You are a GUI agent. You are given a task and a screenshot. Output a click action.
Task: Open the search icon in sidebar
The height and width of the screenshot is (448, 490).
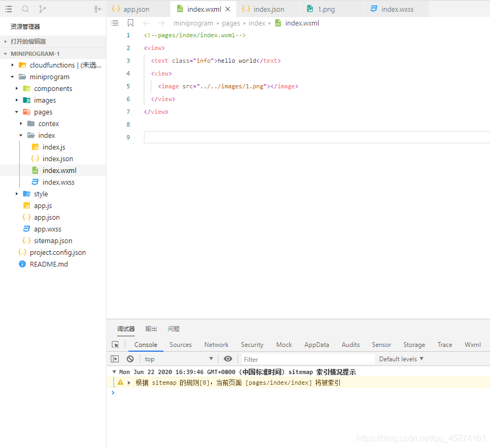26,9
